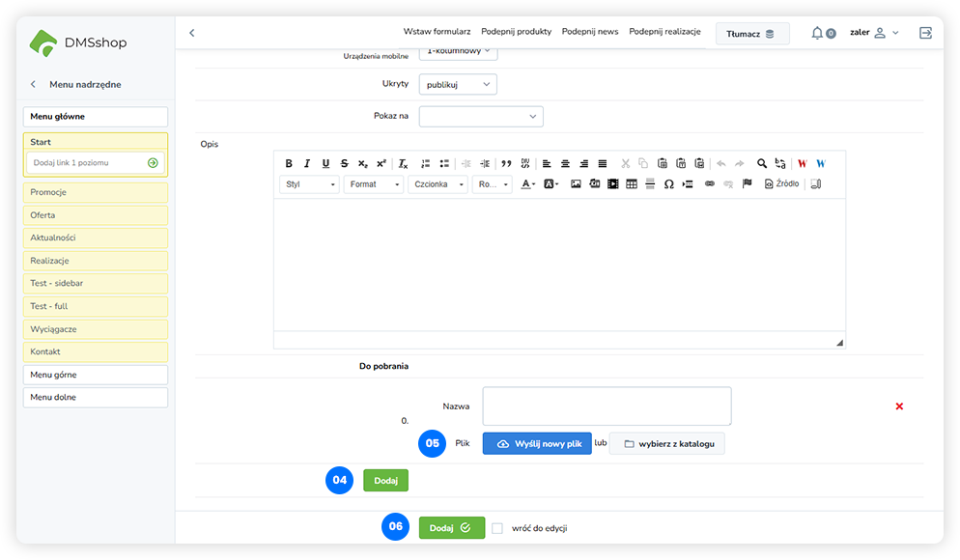Select 'Aktualności' in the sidebar menu

point(96,238)
